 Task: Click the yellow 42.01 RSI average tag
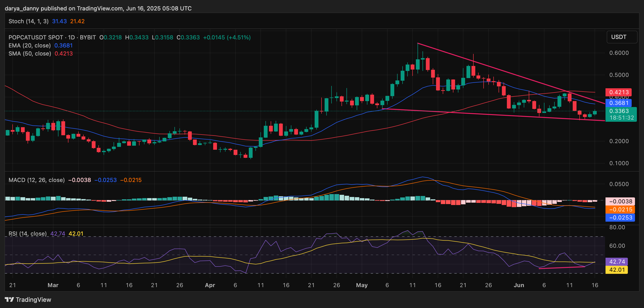pyautogui.click(x=617, y=270)
